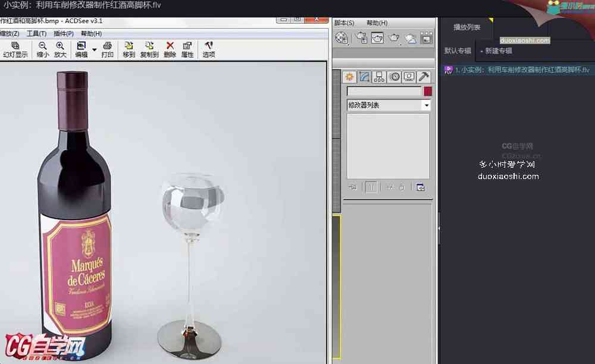Open the 脚本(S) menu in 3ds Max
Screen dimensions: 595x364
click(344, 23)
